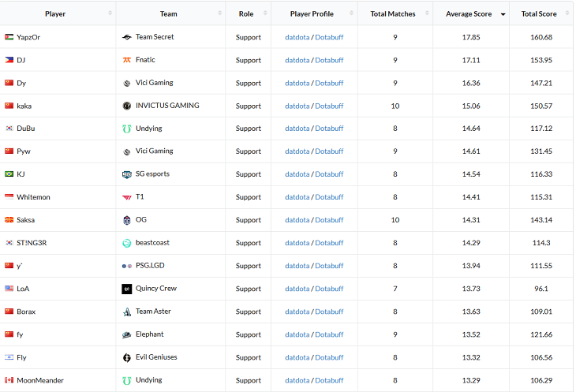Click the beastcoast logo icon

[127, 243]
